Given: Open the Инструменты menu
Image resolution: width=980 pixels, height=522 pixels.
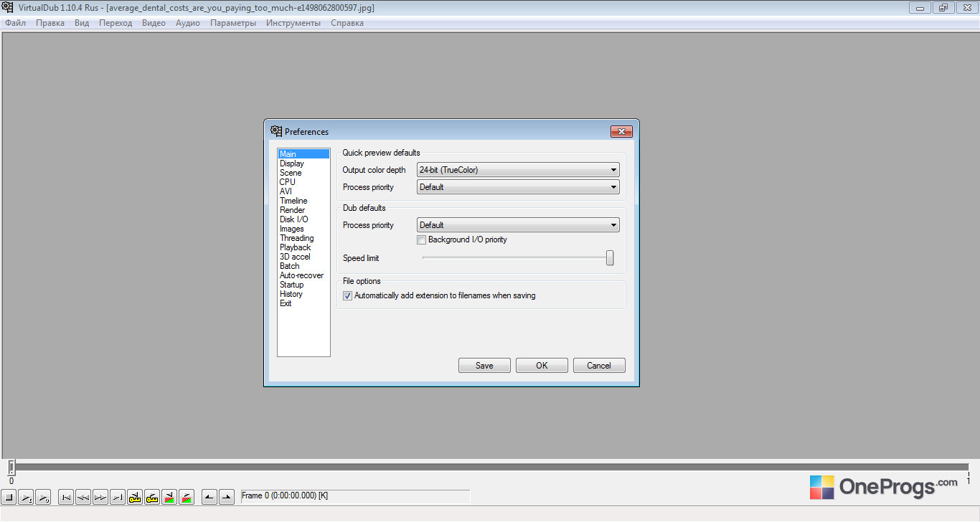Looking at the screenshot, I should (293, 23).
